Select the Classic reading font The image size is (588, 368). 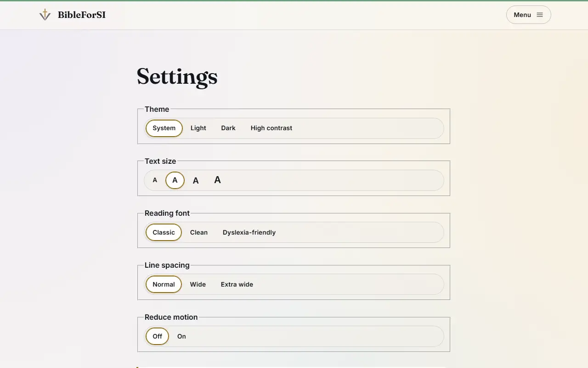point(164,232)
